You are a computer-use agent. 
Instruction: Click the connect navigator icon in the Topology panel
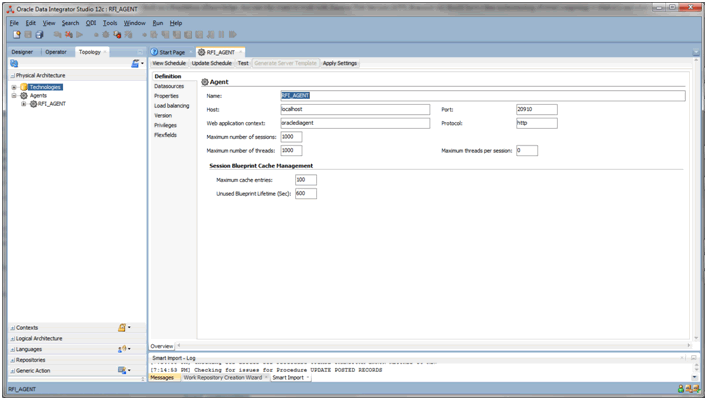135,64
